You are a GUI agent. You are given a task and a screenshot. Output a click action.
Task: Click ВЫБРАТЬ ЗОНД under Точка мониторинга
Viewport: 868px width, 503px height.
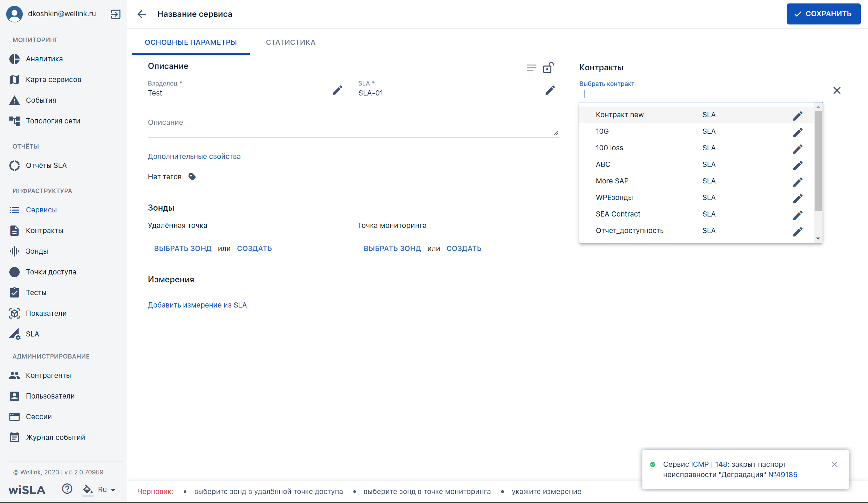tap(392, 249)
